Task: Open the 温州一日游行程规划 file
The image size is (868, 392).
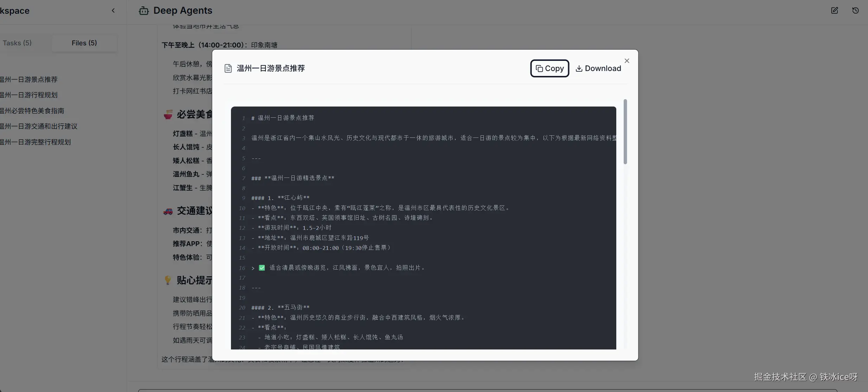Action: [29, 95]
